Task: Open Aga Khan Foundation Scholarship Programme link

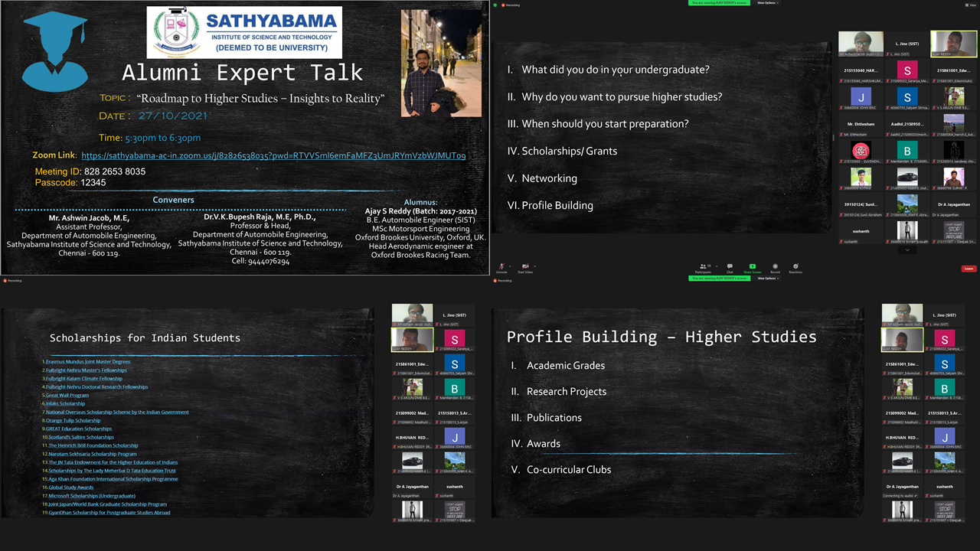Action: (x=113, y=479)
